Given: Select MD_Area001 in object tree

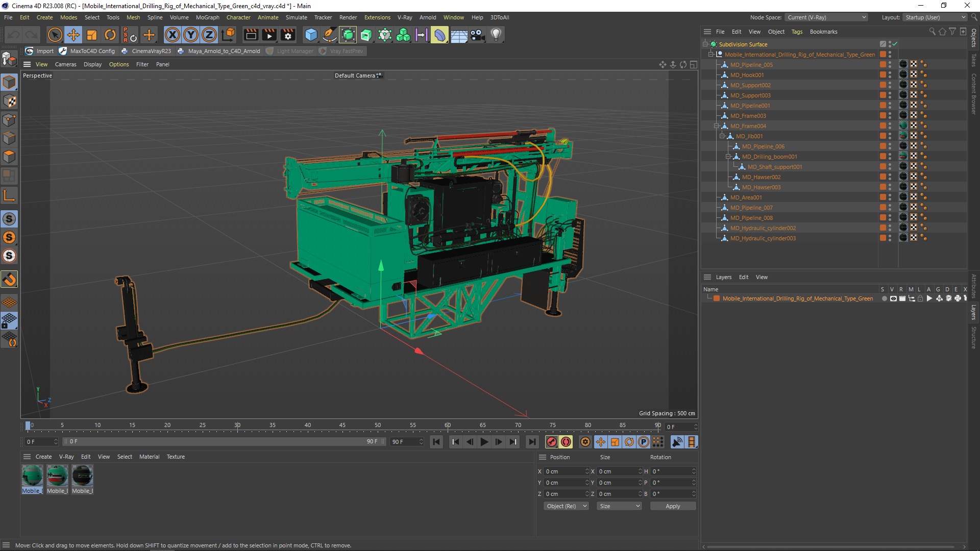Looking at the screenshot, I should pos(746,197).
